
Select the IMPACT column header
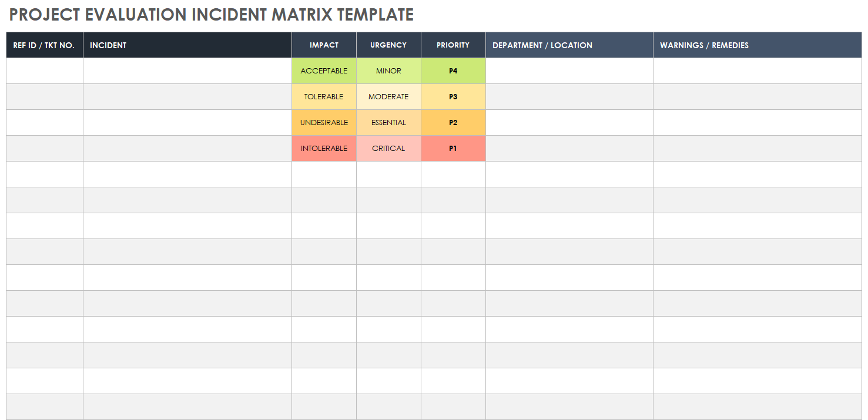pyautogui.click(x=324, y=45)
